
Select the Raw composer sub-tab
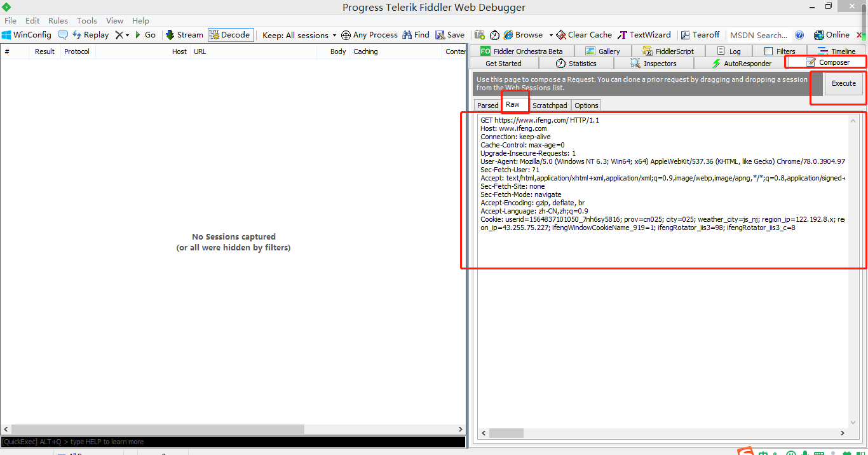[x=513, y=104]
